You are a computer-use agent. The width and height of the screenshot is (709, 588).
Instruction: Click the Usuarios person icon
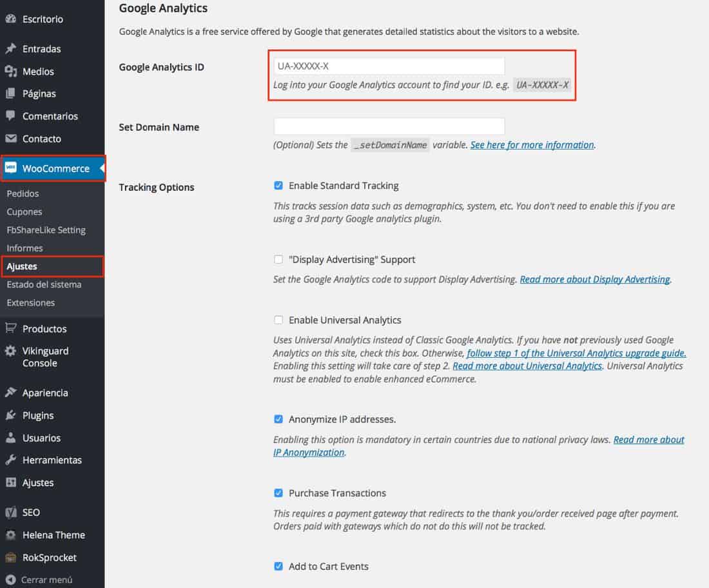coord(11,437)
